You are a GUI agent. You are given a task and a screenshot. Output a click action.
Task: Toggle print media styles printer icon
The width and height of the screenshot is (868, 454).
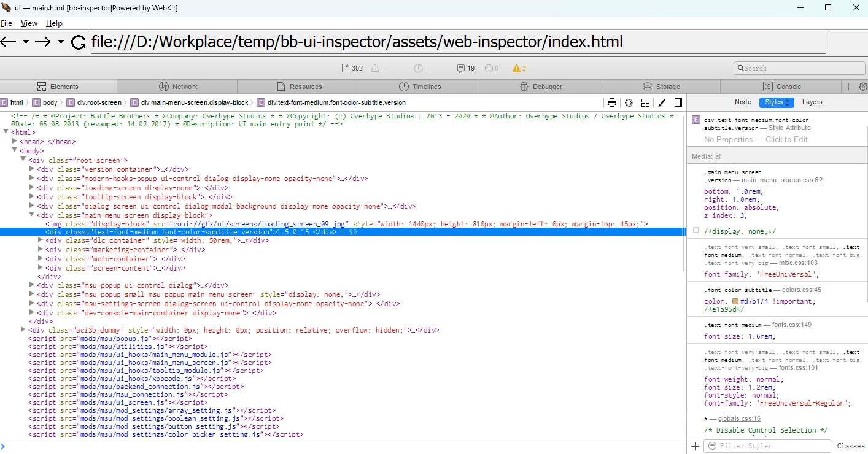pyautogui.click(x=612, y=102)
